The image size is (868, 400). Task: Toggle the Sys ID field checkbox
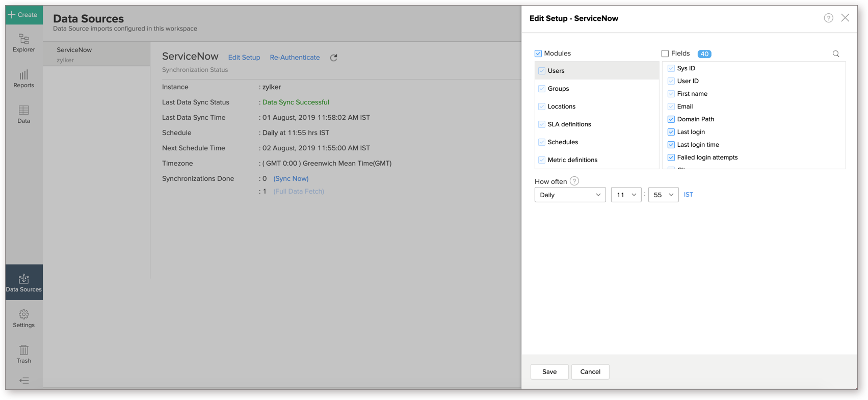[x=671, y=68]
